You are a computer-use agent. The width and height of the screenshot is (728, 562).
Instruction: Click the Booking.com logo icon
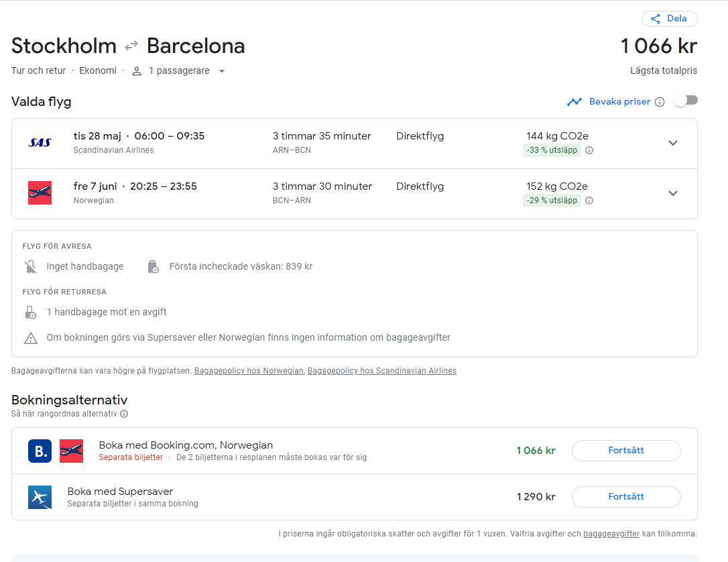[40, 451]
